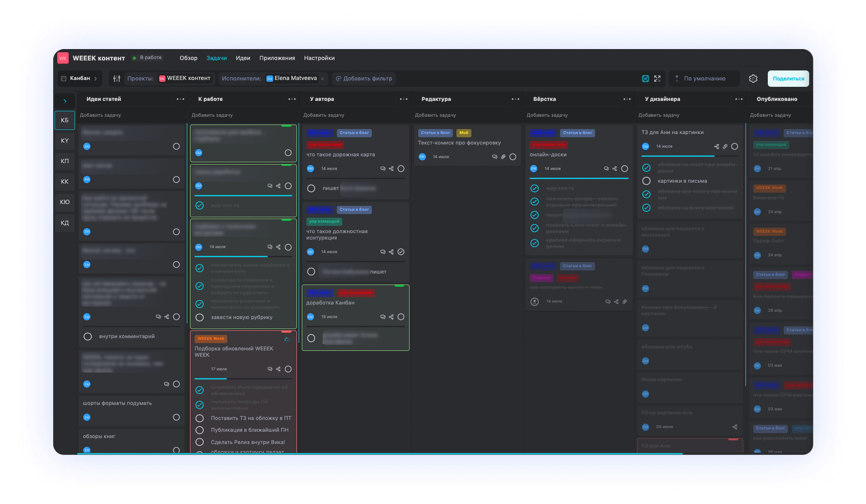
Task: Click the save filter icon
Action: coord(645,79)
